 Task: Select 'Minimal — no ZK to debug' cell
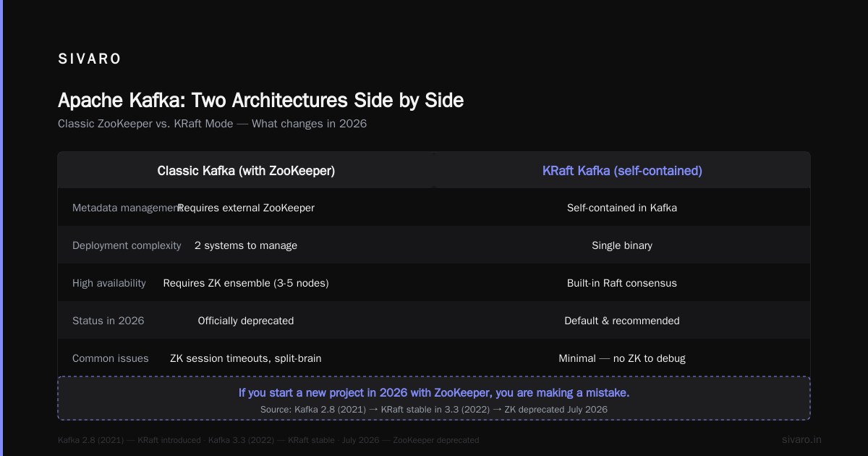622,358
